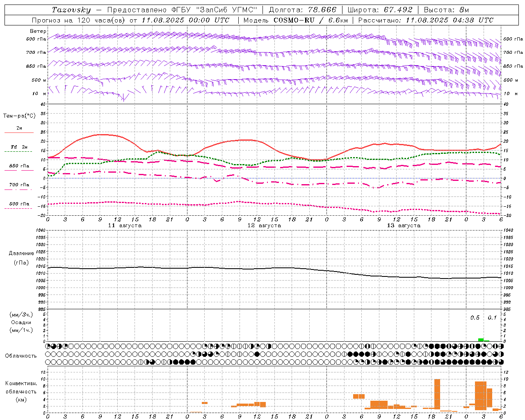
Task: Click the "Конвективн." convective cloud label
Action: pyautogui.click(x=21, y=383)
